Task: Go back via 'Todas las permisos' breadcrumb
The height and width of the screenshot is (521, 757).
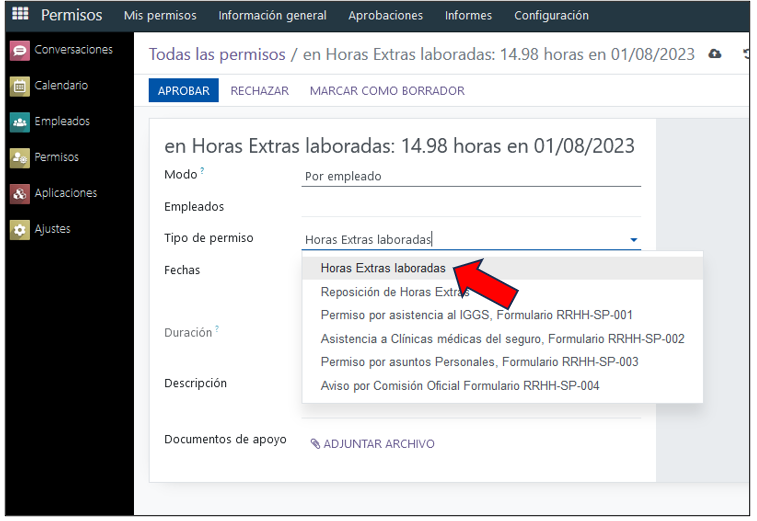Action: [217, 55]
